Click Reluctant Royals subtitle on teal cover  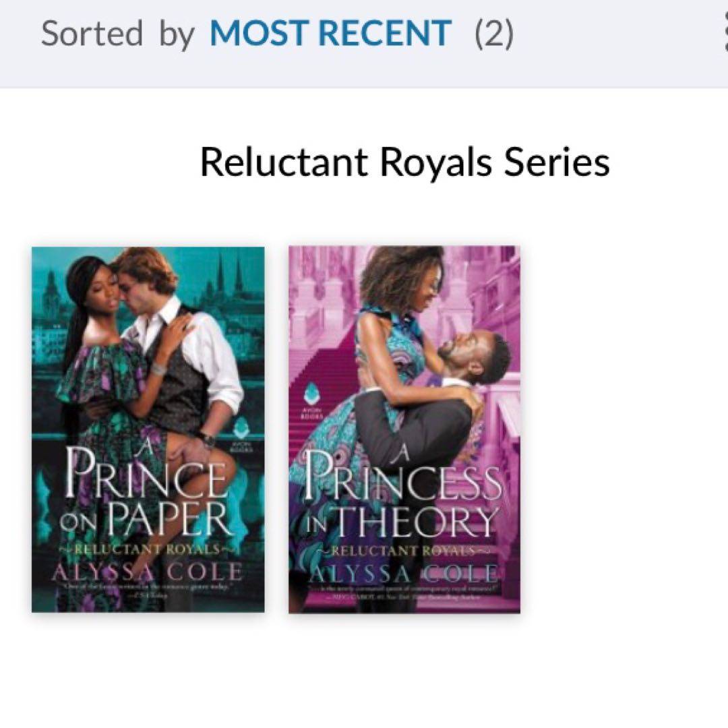click(x=148, y=549)
